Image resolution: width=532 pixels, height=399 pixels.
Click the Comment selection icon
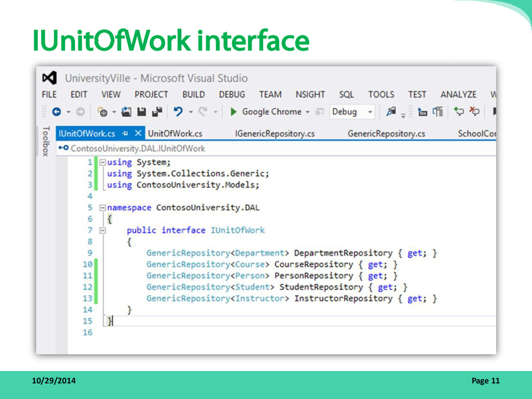pos(459,112)
